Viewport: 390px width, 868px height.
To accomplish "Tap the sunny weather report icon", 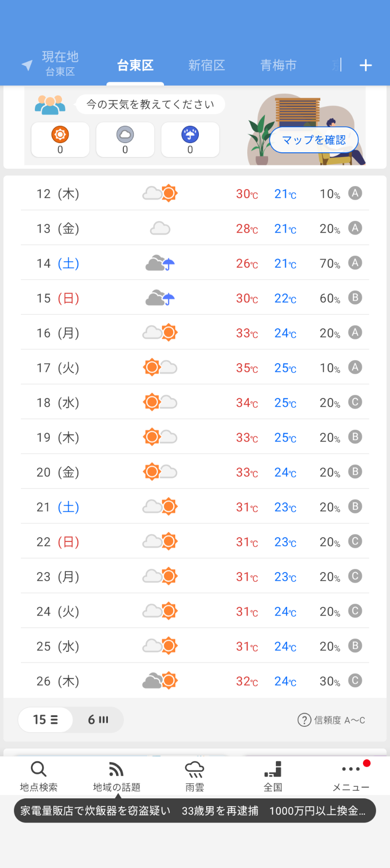I will point(60,139).
